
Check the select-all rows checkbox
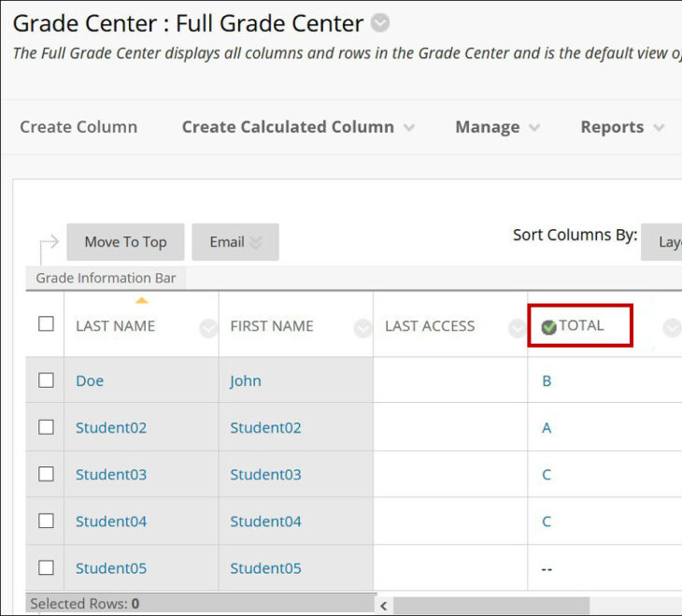[x=46, y=323]
